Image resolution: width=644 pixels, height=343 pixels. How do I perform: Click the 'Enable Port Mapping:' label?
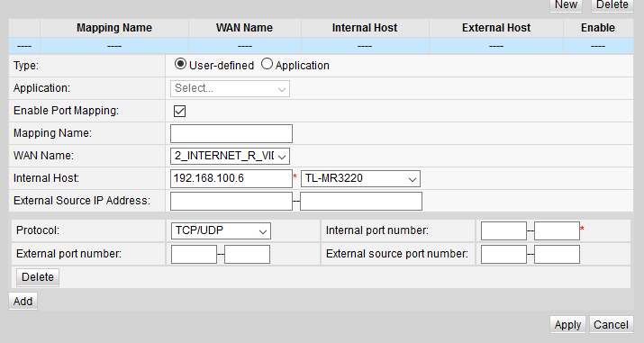click(66, 111)
